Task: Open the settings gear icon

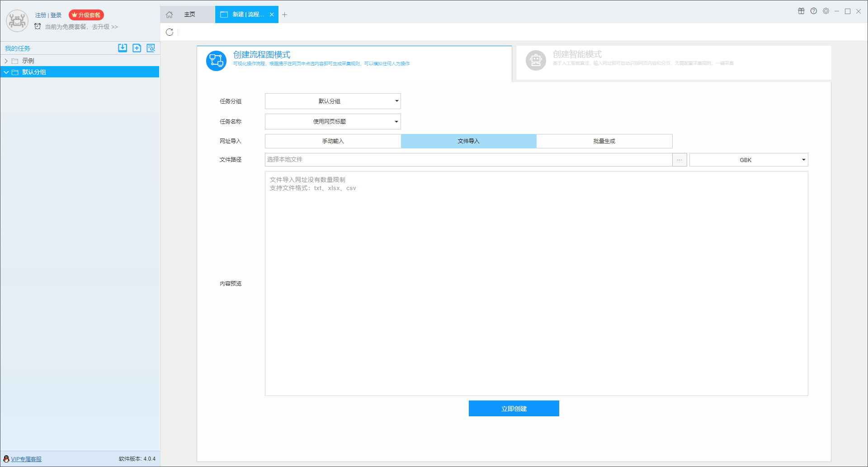Action: click(826, 11)
